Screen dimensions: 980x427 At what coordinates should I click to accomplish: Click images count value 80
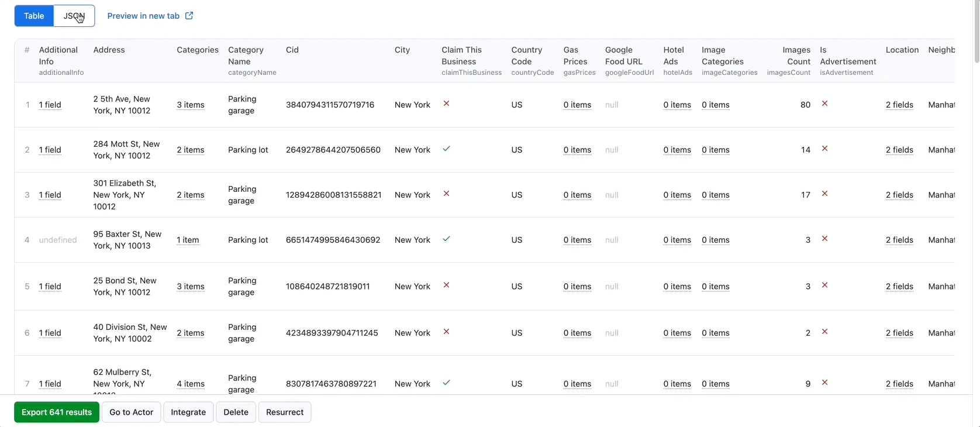pyautogui.click(x=806, y=105)
